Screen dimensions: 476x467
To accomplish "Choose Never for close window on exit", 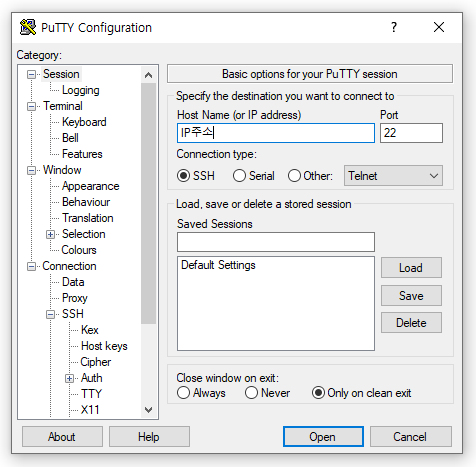I will [x=251, y=393].
